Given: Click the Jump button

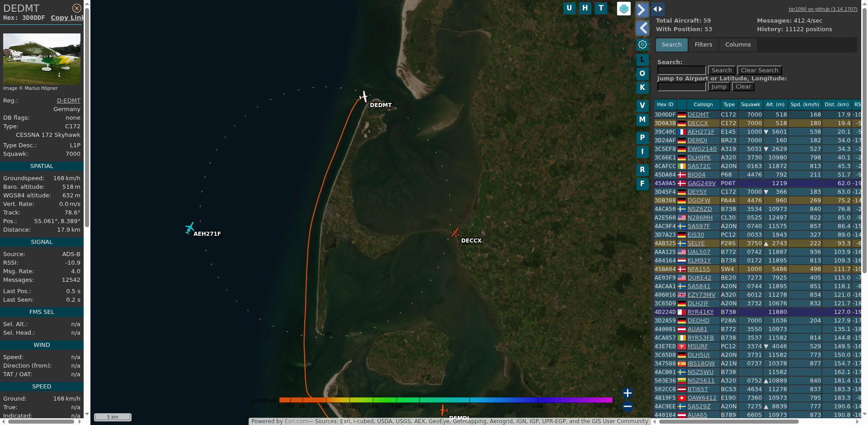Looking at the screenshot, I should click(719, 87).
